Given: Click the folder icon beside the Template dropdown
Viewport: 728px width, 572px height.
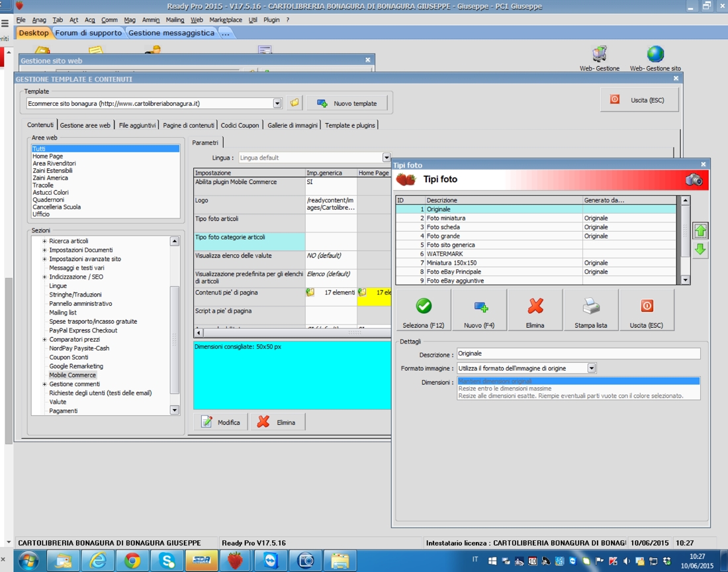Looking at the screenshot, I should [295, 103].
